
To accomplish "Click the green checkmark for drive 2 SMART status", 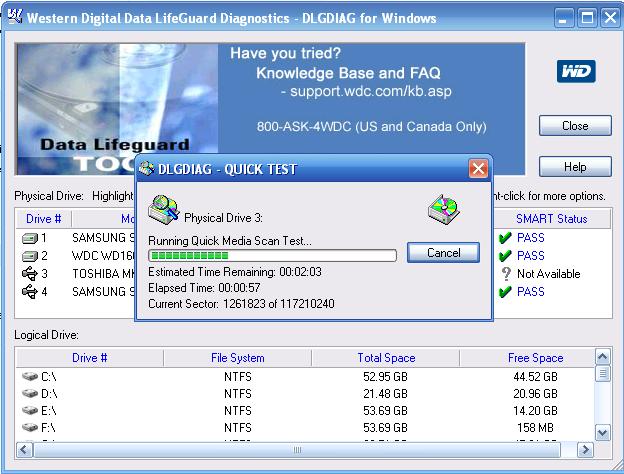I will pyautogui.click(x=505, y=256).
